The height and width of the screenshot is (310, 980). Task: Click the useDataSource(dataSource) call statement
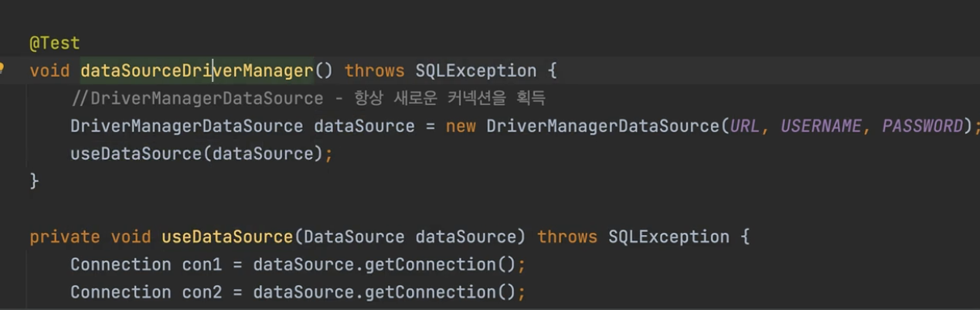pos(201,154)
